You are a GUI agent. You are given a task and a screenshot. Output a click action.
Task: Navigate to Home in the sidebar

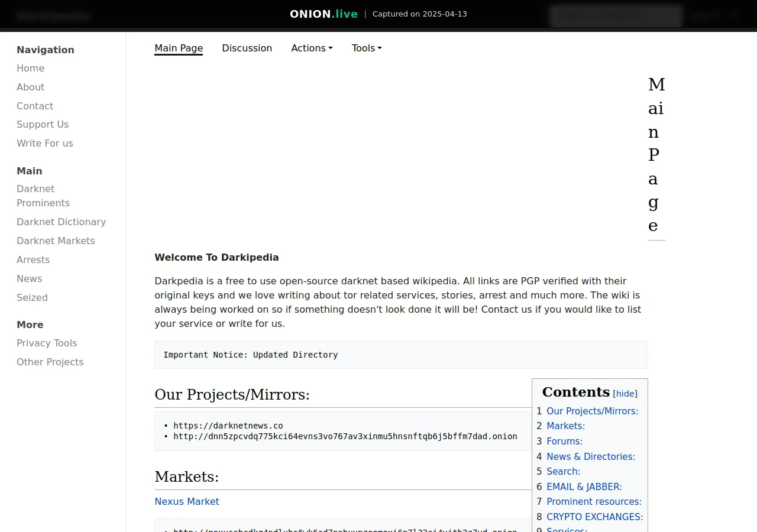click(x=30, y=68)
